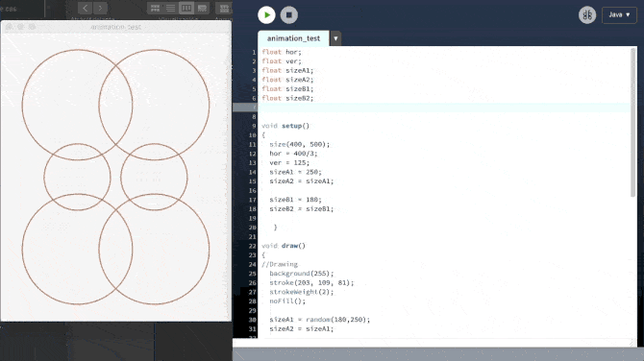
Task: Run the sketch with the play button
Action: (266, 15)
